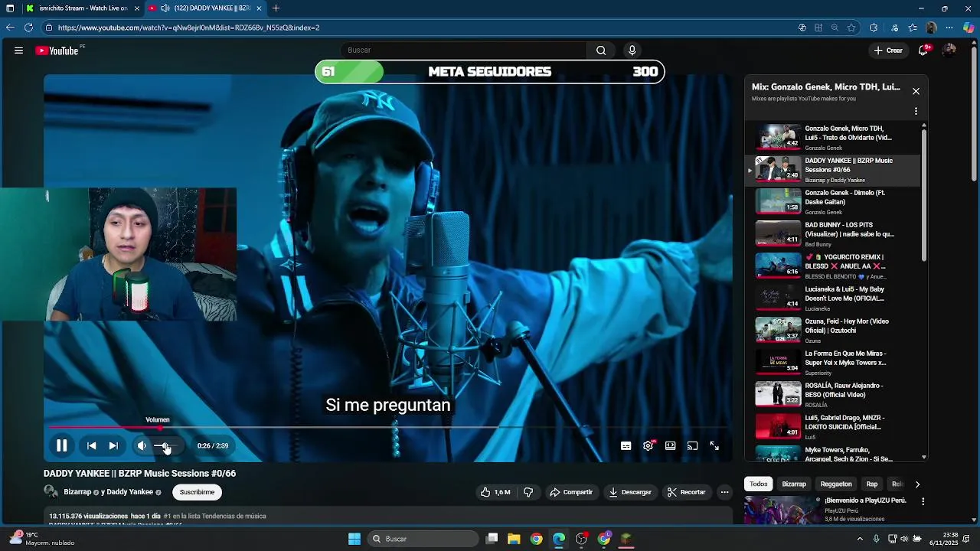Like the video with 1,6 M likes
The height and width of the screenshot is (551, 980).
[495, 492]
